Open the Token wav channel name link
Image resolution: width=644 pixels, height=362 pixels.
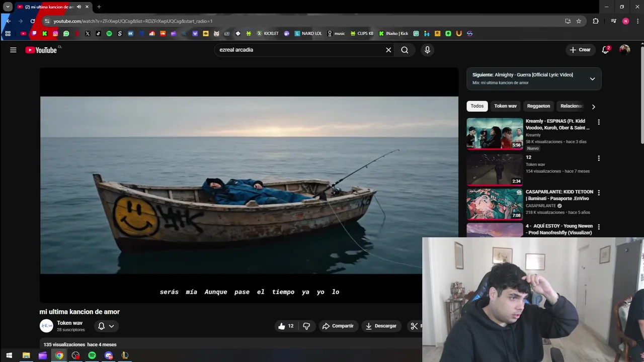[x=69, y=323]
